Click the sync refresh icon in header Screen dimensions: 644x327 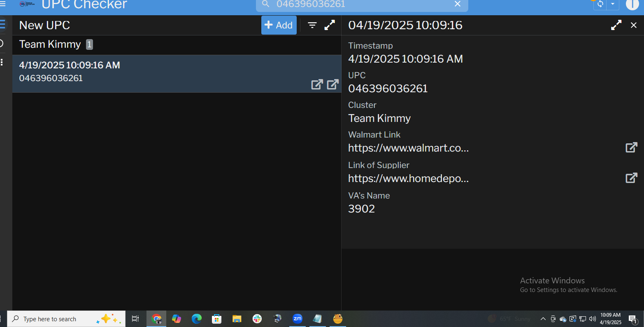[x=600, y=4]
